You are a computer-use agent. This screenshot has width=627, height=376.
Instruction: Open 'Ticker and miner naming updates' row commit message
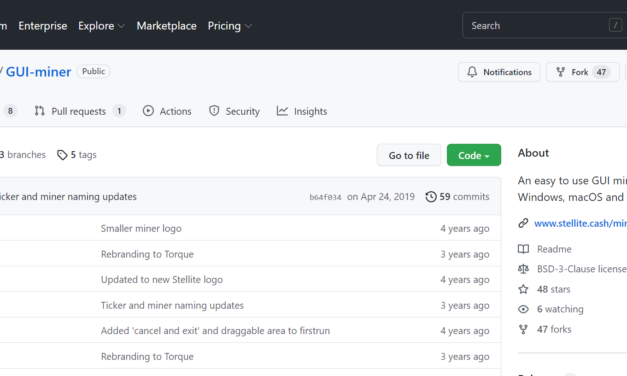172,305
